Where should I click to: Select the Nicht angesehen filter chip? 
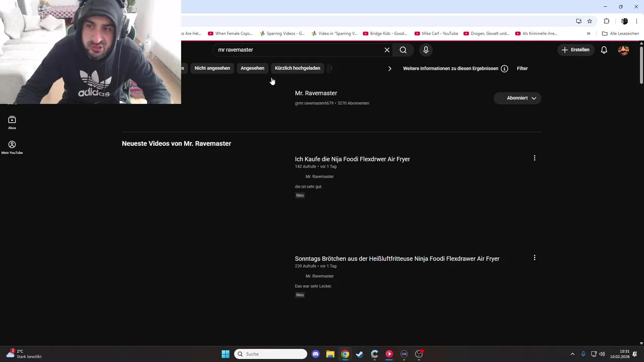pyautogui.click(x=212, y=68)
